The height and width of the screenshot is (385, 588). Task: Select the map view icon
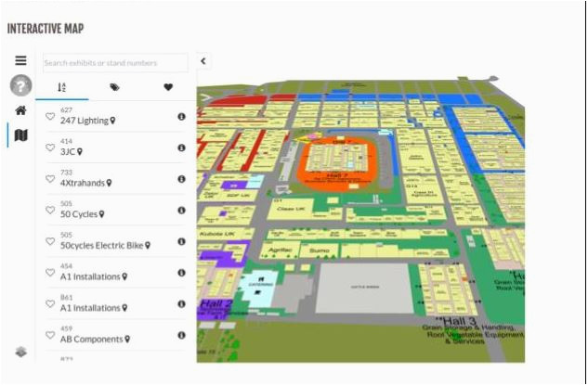click(x=20, y=135)
